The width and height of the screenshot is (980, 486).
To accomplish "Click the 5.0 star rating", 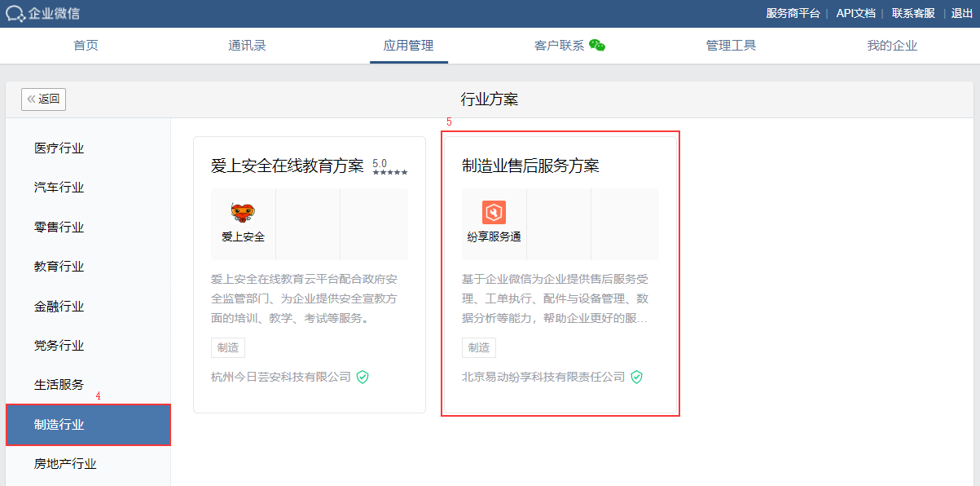I will point(390,167).
